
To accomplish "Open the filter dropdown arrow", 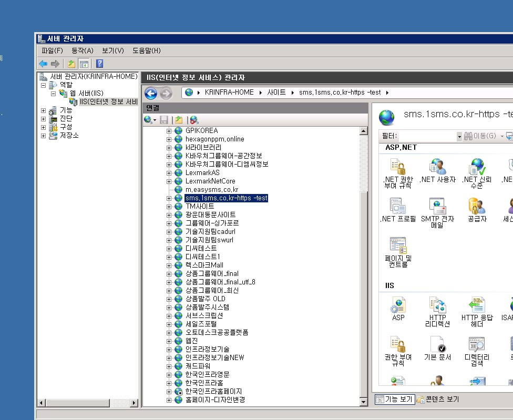I will 459,136.
